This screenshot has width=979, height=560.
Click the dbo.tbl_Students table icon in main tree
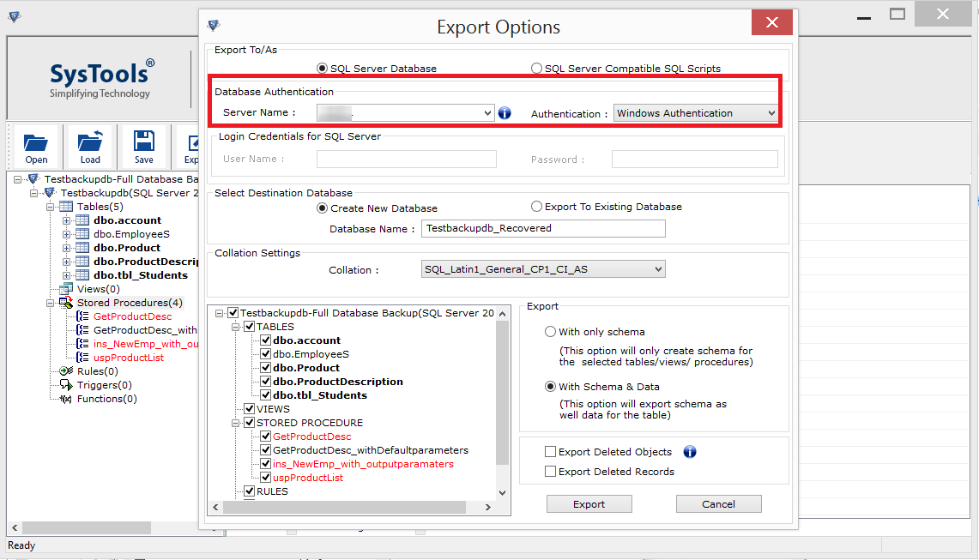pyautogui.click(x=82, y=275)
